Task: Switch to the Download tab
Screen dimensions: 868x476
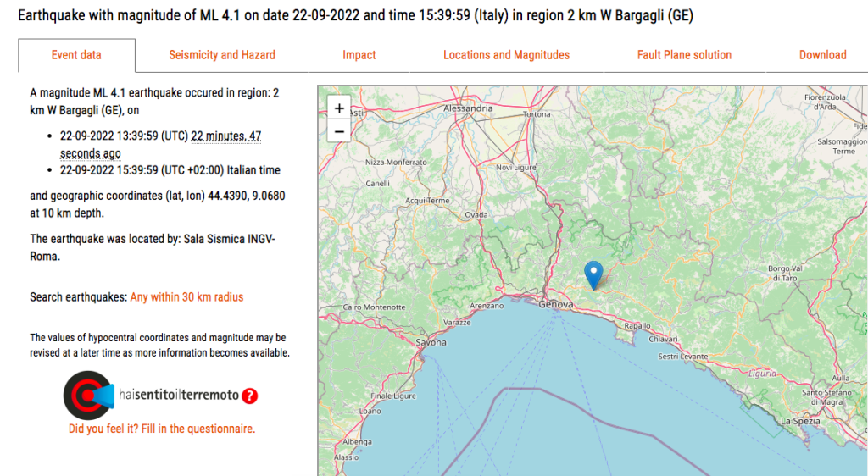Action: (822, 55)
